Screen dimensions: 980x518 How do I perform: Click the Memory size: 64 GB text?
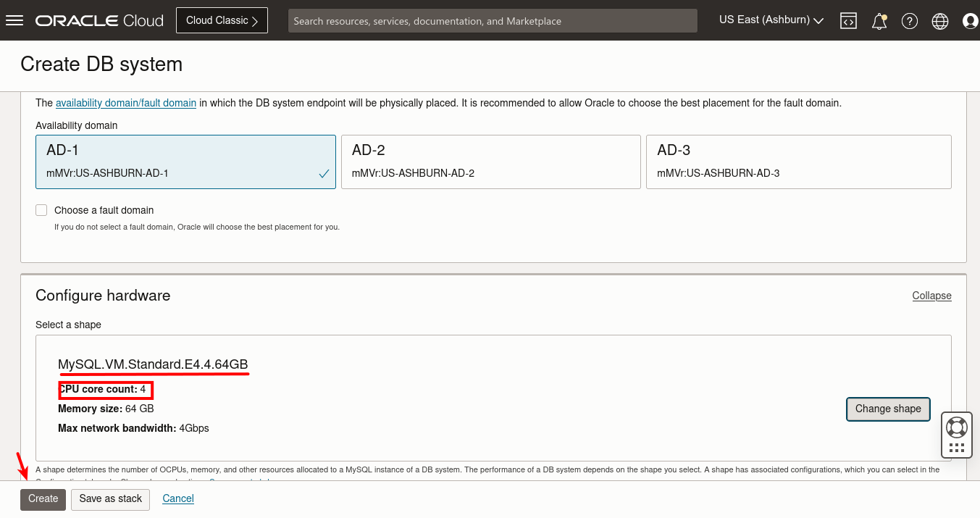(x=106, y=409)
